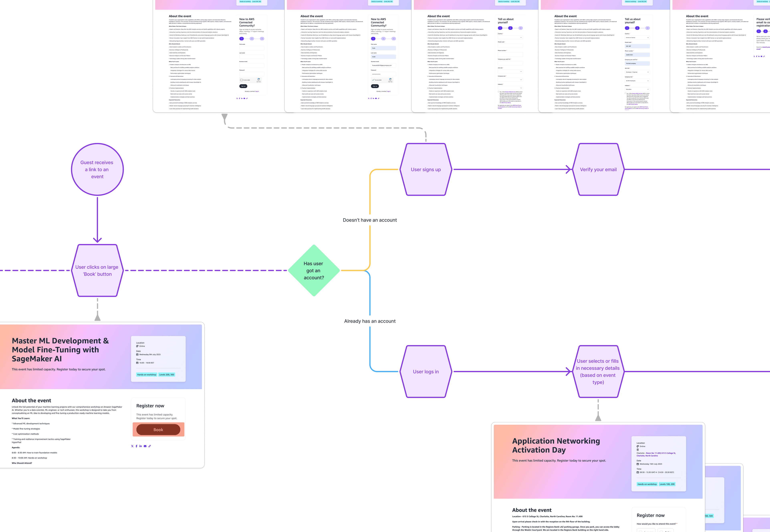Viewport: 770px width, 532px height.
Task: Click the LinkedIn share icon in SageMaker event mockup
Action: 141,446
